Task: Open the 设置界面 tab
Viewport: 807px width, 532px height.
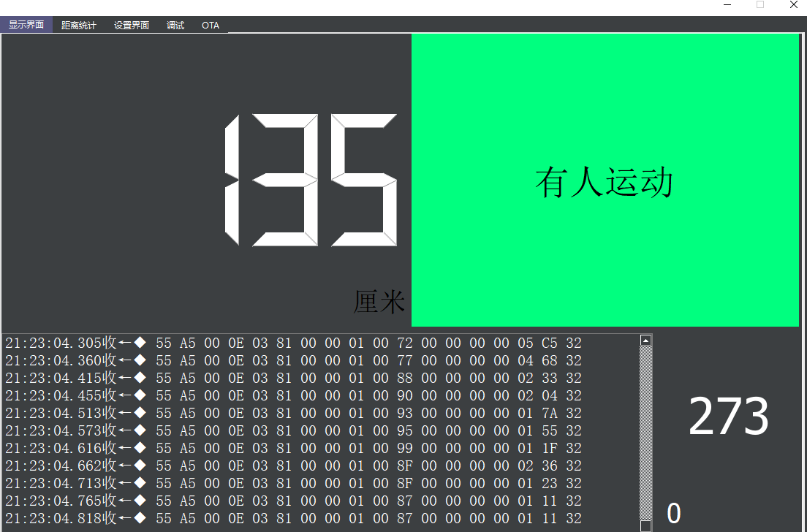Action: tap(132, 25)
